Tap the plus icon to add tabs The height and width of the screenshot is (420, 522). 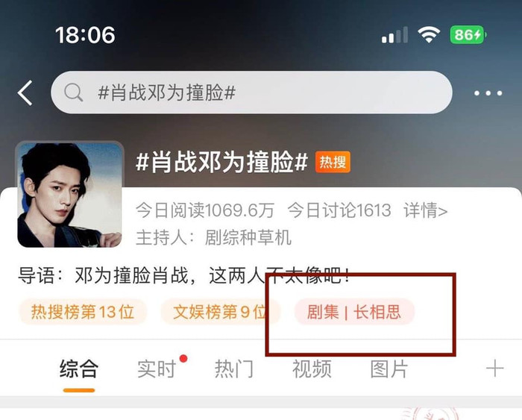point(494,369)
